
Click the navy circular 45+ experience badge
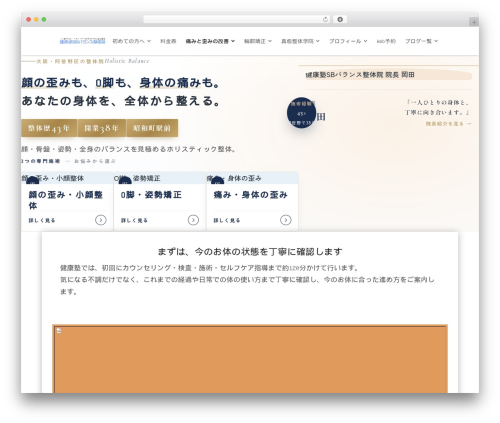(301, 113)
